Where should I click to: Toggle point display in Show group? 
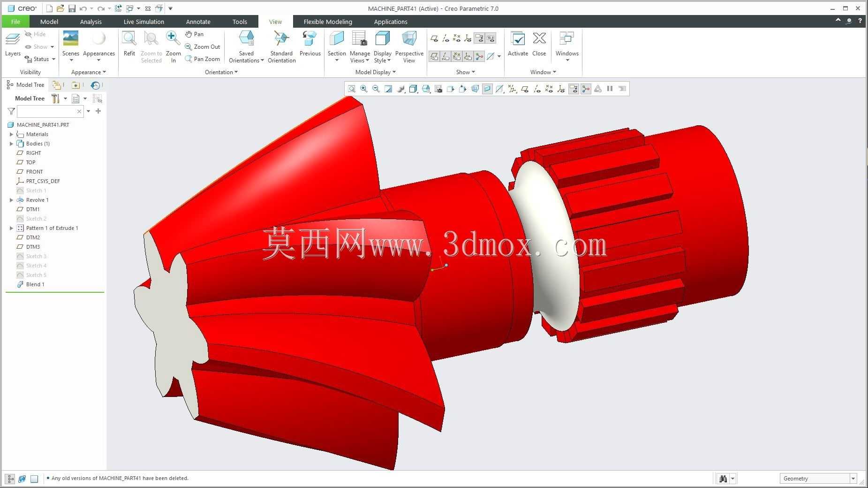pos(457,38)
